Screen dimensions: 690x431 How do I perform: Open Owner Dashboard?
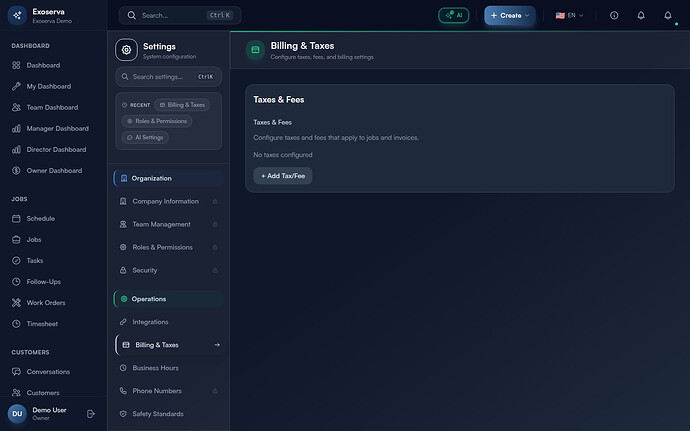tap(54, 171)
